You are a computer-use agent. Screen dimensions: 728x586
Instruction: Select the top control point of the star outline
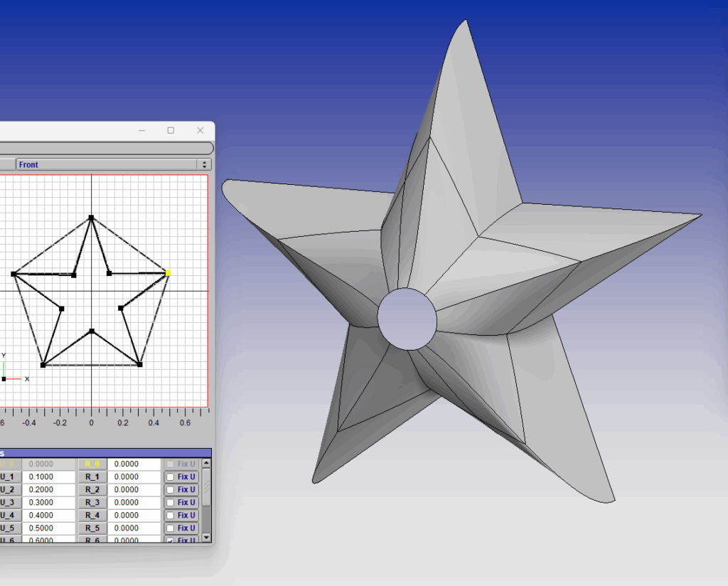click(x=91, y=217)
